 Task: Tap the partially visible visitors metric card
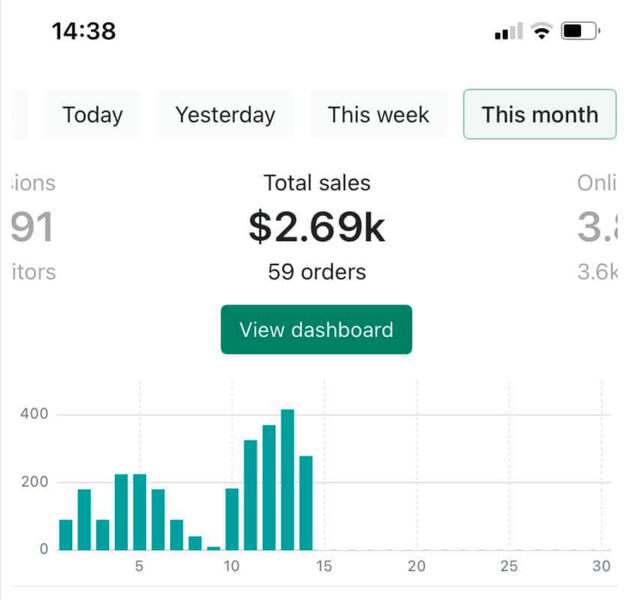[32, 228]
